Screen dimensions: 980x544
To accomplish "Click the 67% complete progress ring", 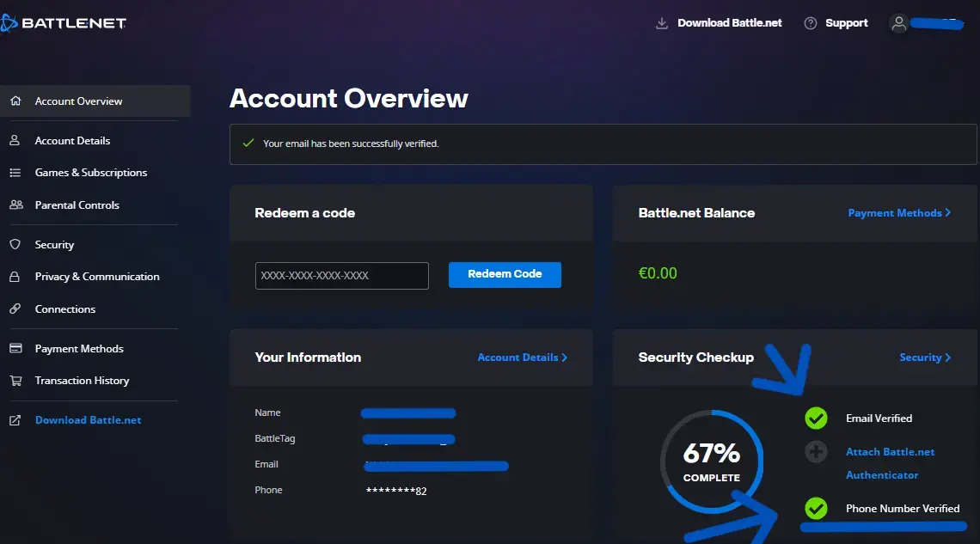I will point(711,464).
